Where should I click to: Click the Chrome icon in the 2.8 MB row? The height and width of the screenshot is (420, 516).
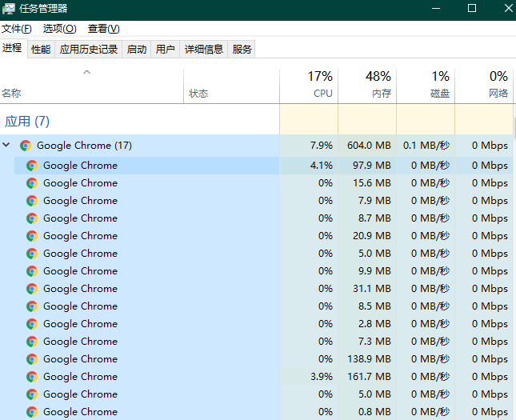tap(32, 324)
